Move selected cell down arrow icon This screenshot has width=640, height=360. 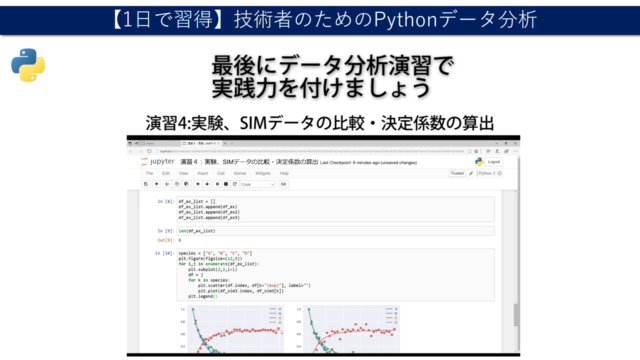click(207, 184)
